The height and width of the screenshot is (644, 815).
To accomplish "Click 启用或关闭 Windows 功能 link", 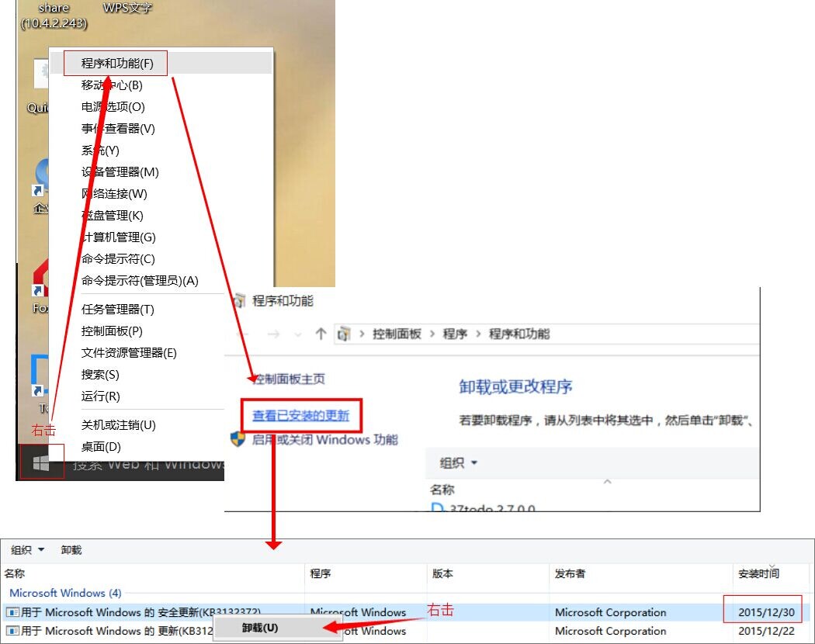I will point(325,440).
